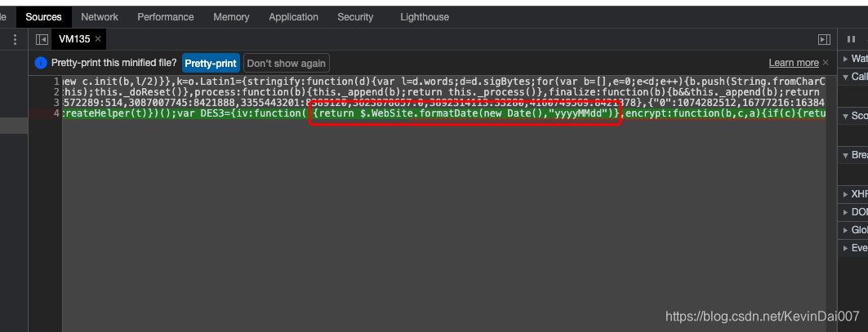Open the Lighthouse tab
The image size is (868, 332).
425,17
